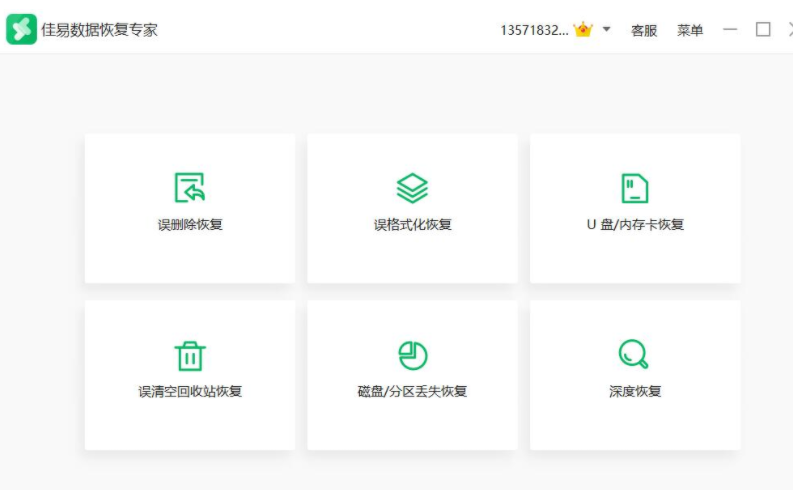Select the 误格式化恢复 layers icon
The height and width of the screenshot is (490, 793).
tap(412, 188)
